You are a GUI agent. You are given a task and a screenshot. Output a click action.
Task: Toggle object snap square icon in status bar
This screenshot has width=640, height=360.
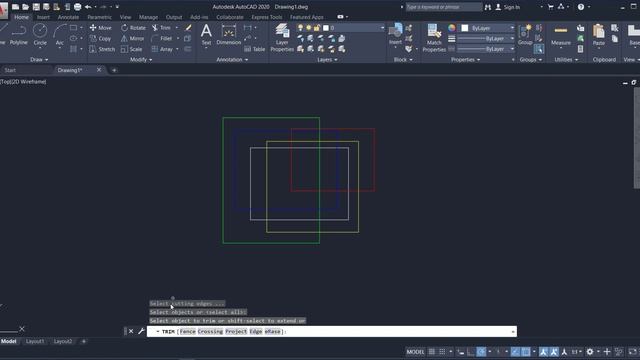(x=526, y=351)
